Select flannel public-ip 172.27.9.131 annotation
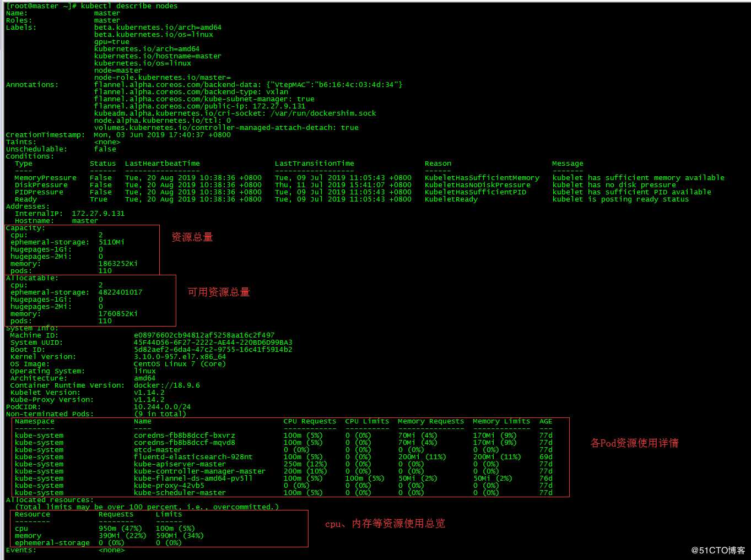751x560 pixels. pyautogui.click(x=199, y=106)
